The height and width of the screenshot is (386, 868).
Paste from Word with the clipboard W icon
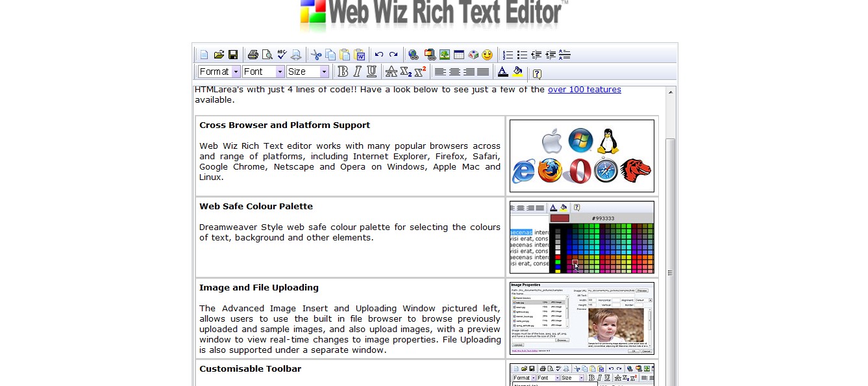359,55
